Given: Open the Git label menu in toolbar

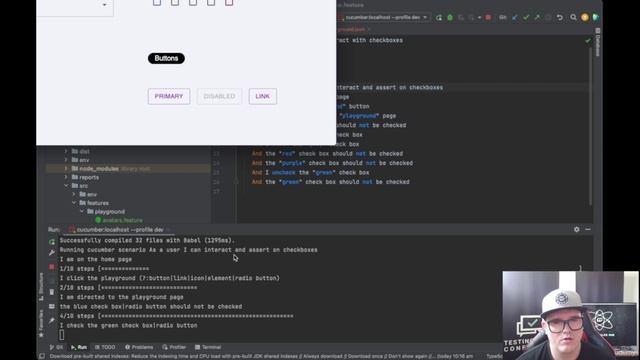Looking at the screenshot, I should pyautogui.click(x=502, y=18).
